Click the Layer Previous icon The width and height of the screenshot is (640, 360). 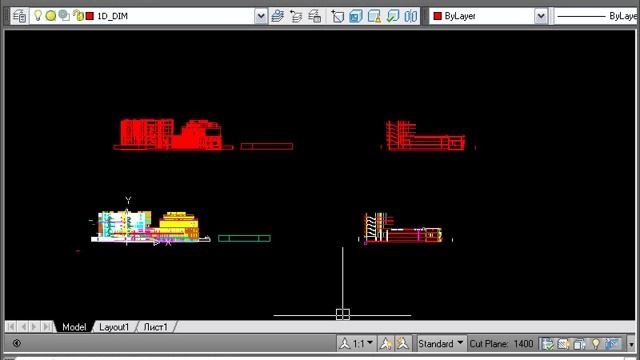(x=296, y=16)
